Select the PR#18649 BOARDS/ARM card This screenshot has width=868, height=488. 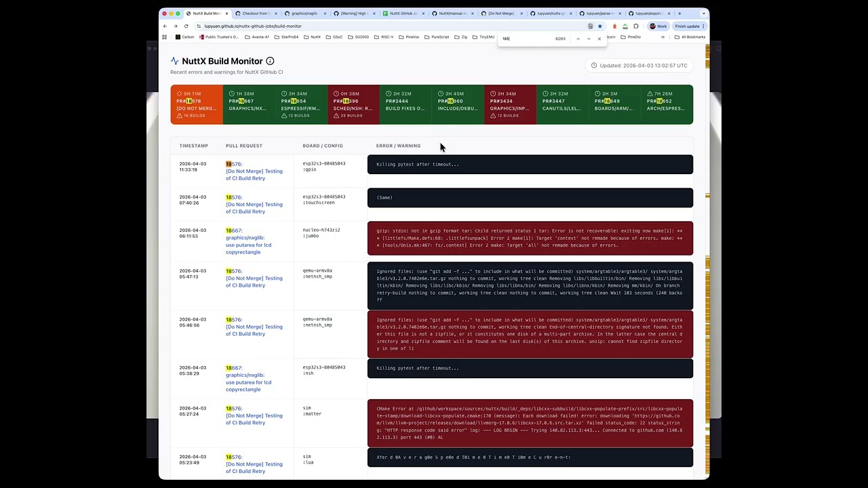click(x=614, y=104)
